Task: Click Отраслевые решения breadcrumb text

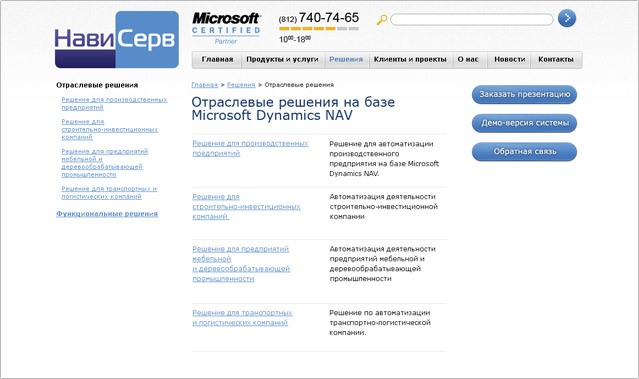Action: click(x=299, y=85)
